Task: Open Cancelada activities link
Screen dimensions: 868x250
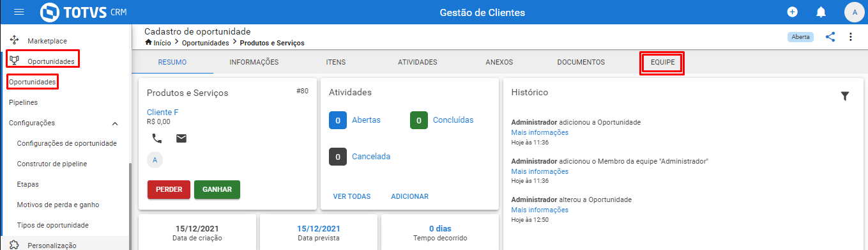Action: [371, 156]
